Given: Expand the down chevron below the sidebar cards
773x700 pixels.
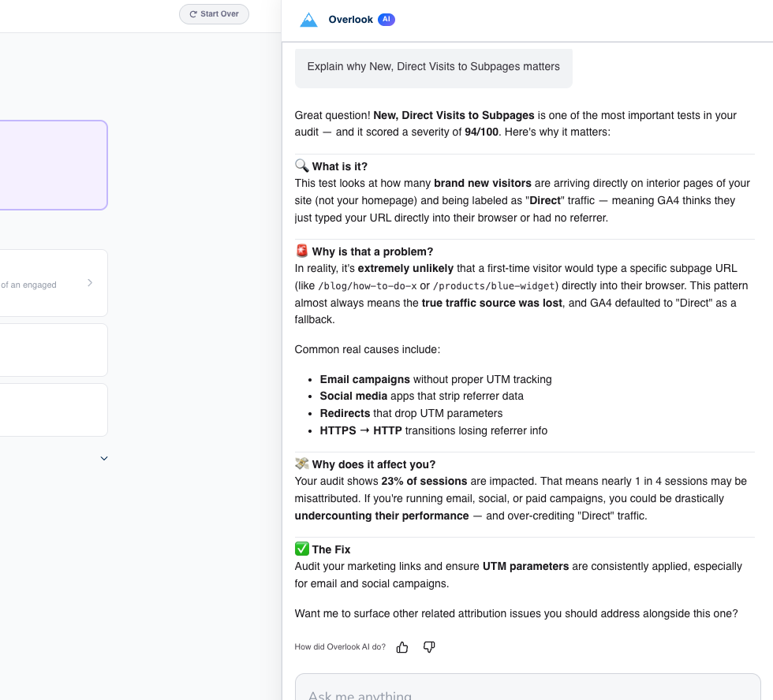Looking at the screenshot, I should click(x=103, y=458).
